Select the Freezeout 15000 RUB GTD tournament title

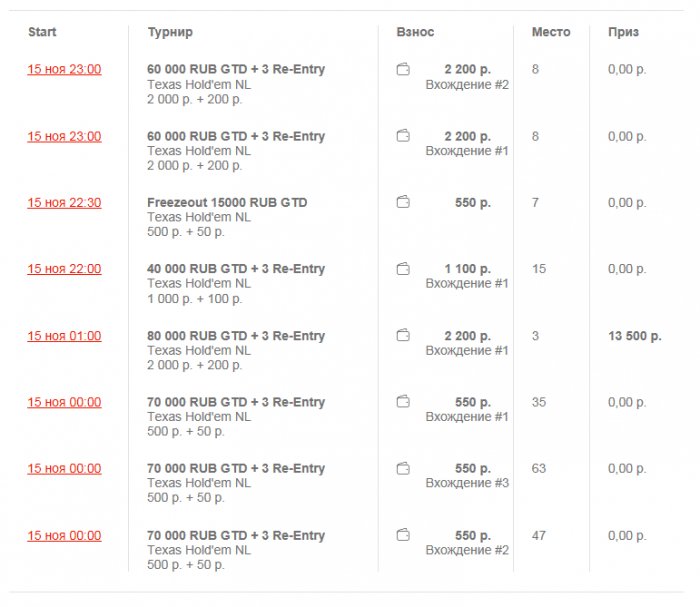point(227,203)
